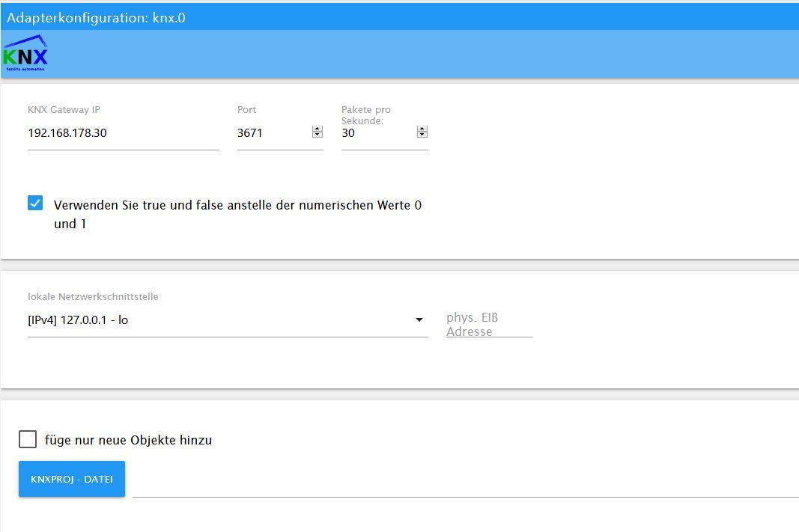Screen dimensions: 799x532
Task: Uncheck the true and false values checkbox
Action: pos(35,203)
